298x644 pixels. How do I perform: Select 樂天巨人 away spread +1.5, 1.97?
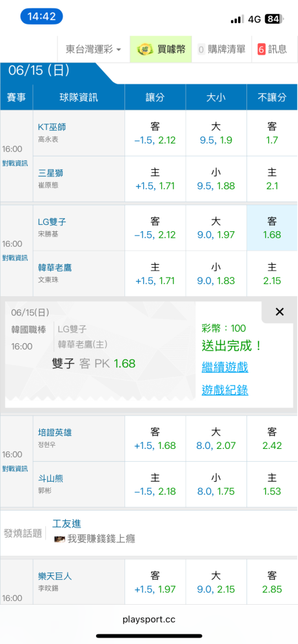click(155, 582)
